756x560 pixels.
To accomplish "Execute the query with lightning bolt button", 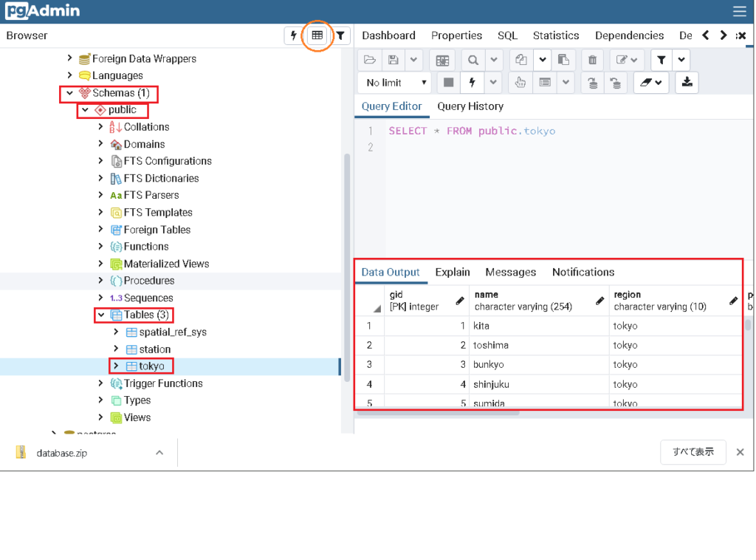I will (472, 82).
